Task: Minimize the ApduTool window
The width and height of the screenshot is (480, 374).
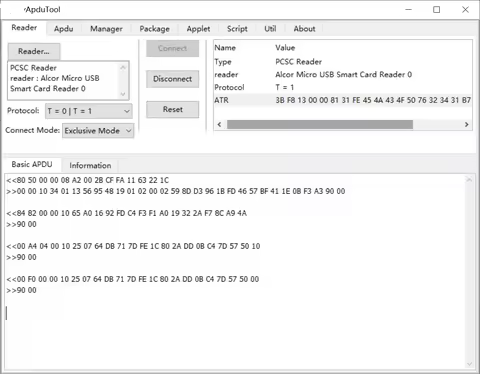Action: (408, 10)
